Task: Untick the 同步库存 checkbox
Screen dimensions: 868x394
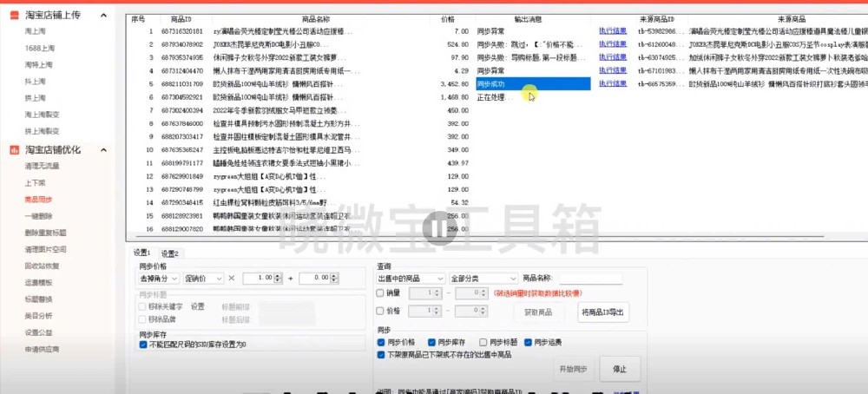Action: click(x=432, y=342)
